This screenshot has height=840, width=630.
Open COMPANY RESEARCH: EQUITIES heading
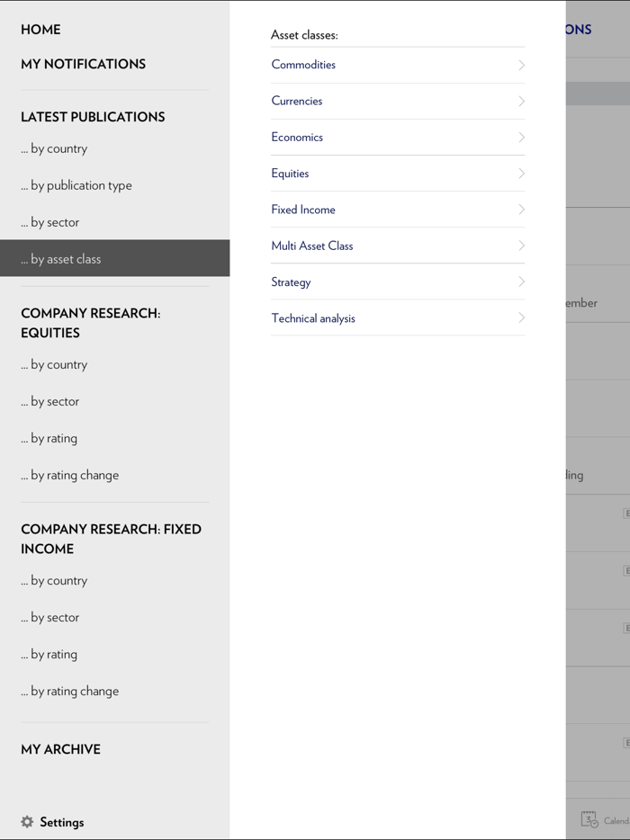pos(91,323)
